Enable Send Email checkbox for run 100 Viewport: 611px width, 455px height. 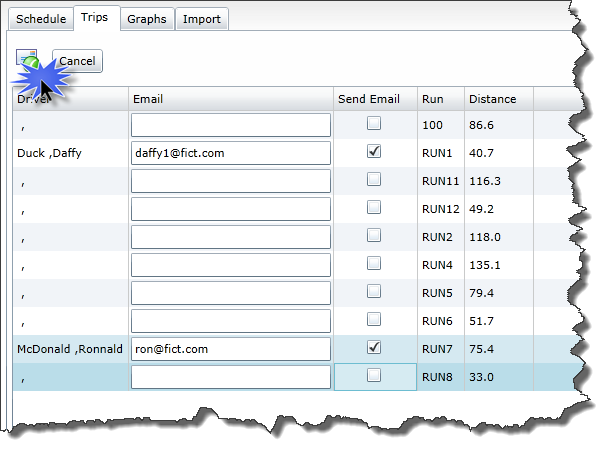click(x=374, y=124)
